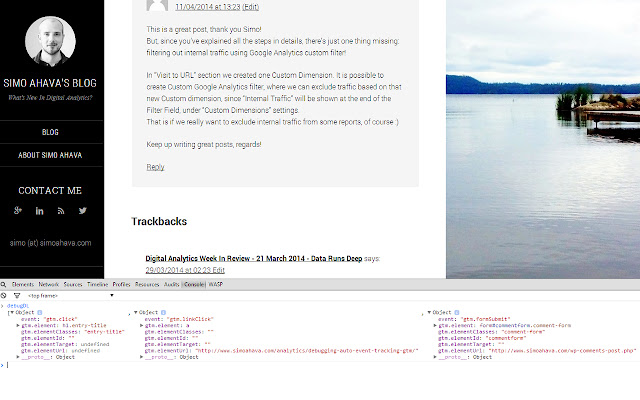This screenshot has height=400, width=640.
Task: Click the console prompt input line
Action: 320,365
